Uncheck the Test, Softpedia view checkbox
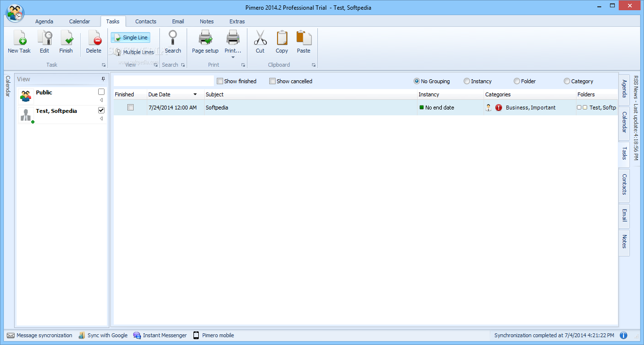Image resolution: width=644 pixels, height=345 pixels. coord(101,110)
